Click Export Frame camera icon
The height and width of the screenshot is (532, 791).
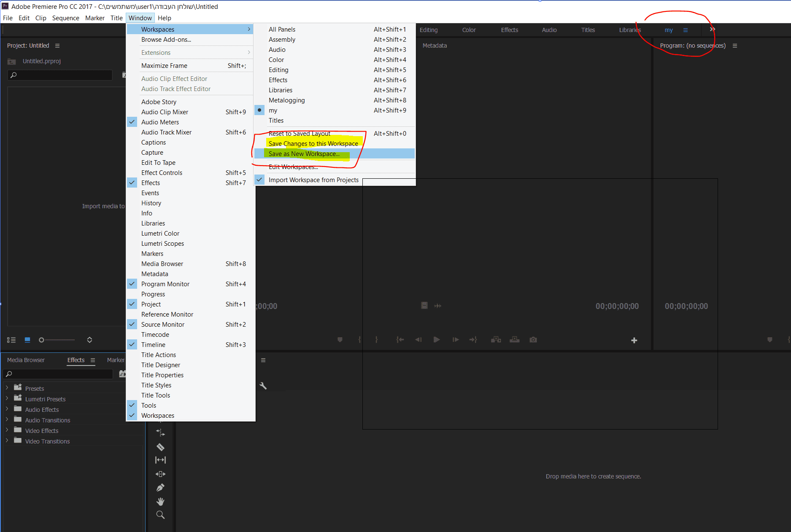[x=533, y=340]
